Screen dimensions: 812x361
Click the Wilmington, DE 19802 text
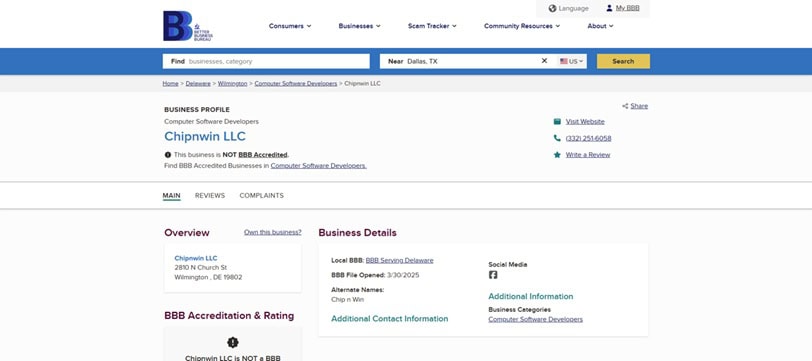point(208,278)
